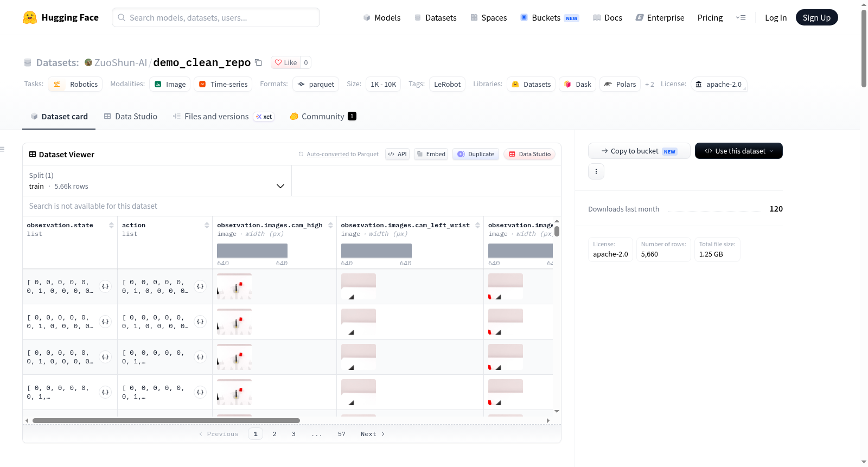Open the Community tab
Viewport: 868px width, 467px height.
click(323, 117)
